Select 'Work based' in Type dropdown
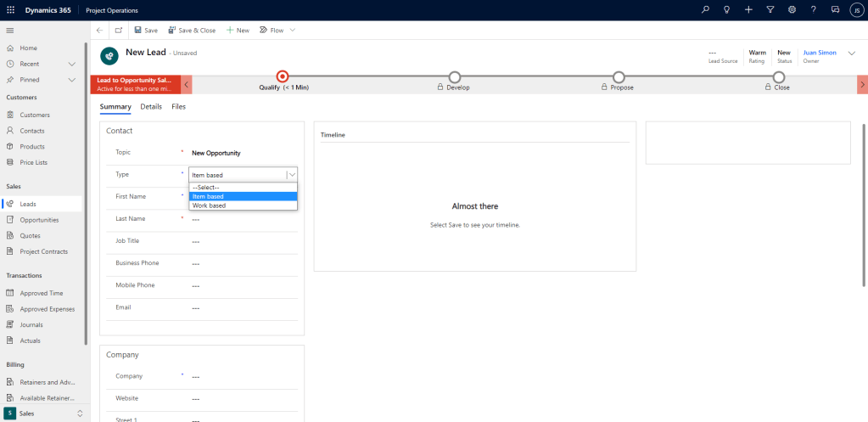Image resolution: width=868 pixels, height=422 pixels. 209,205
